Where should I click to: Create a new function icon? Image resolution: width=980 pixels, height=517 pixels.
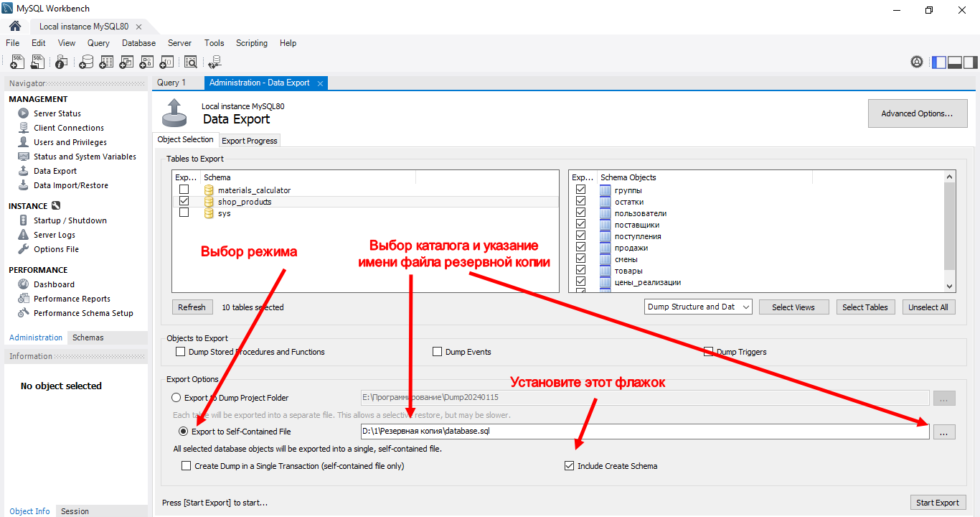pos(166,62)
